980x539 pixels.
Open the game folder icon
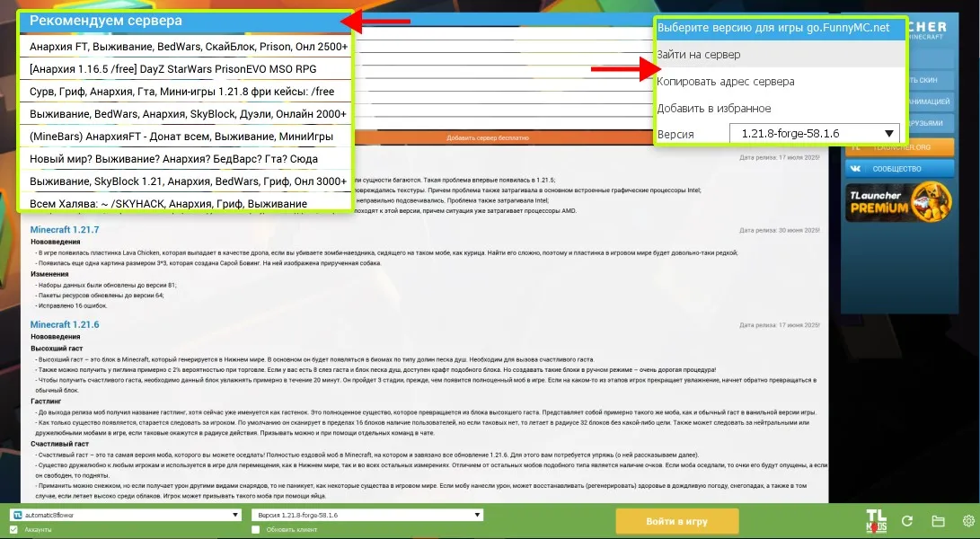pos(938,521)
